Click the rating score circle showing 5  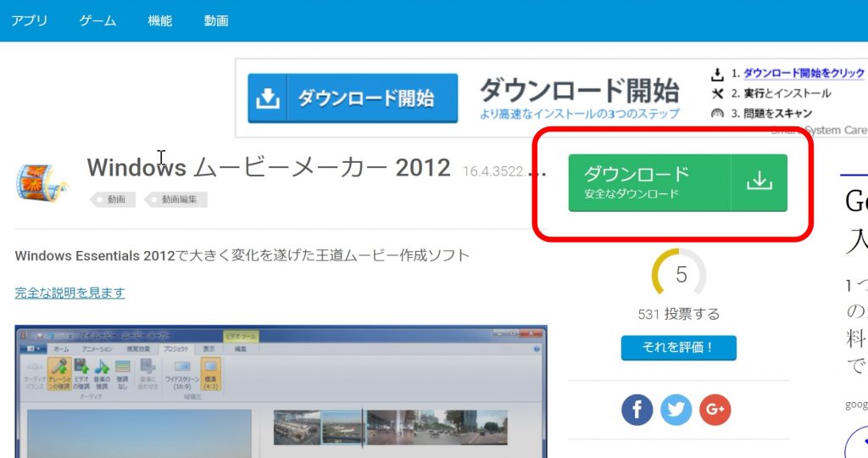tap(679, 274)
